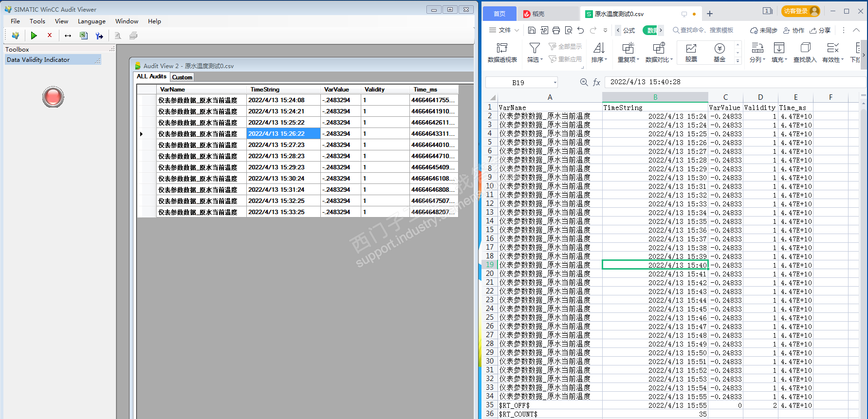
Task: Collapse the WPS ribbon with the chevron
Action: click(856, 30)
